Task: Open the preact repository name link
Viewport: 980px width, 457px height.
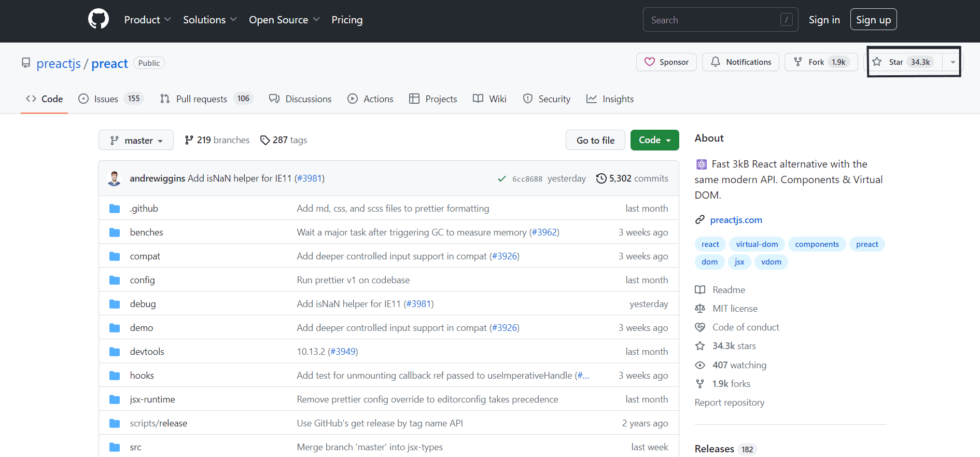Action: coord(109,63)
